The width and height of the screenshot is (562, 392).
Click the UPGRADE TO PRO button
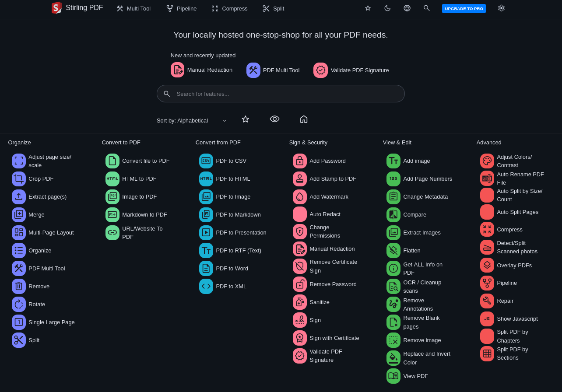pyautogui.click(x=464, y=9)
